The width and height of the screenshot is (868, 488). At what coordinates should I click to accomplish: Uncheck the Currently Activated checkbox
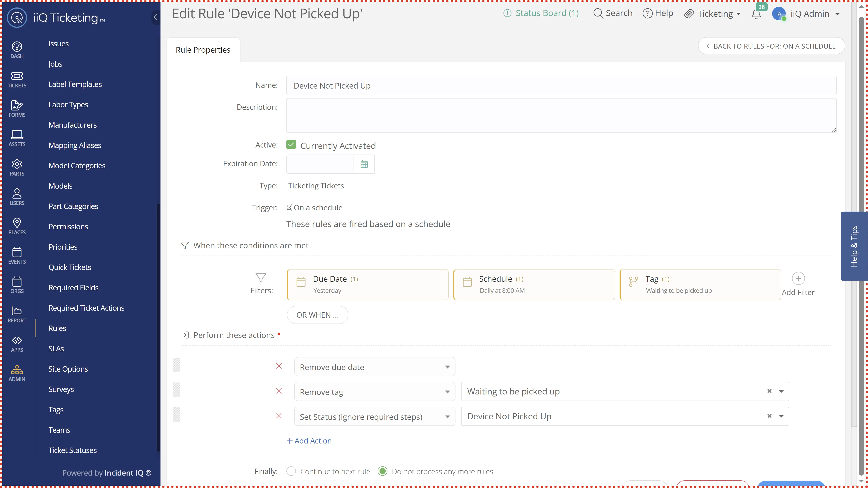pos(291,145)
